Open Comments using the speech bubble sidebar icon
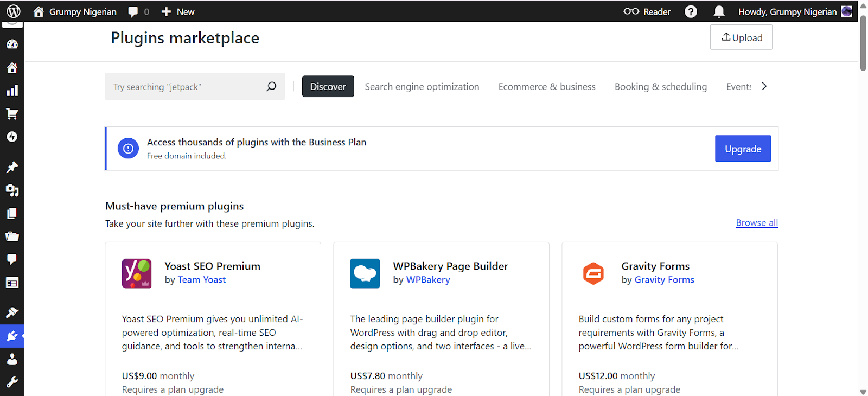This screenshot has width=868, height=396. [12, 259]
